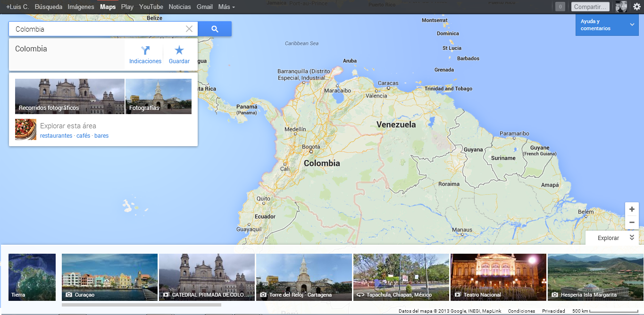Open the Catedral Primada de Colombia tour

point(207,277)
